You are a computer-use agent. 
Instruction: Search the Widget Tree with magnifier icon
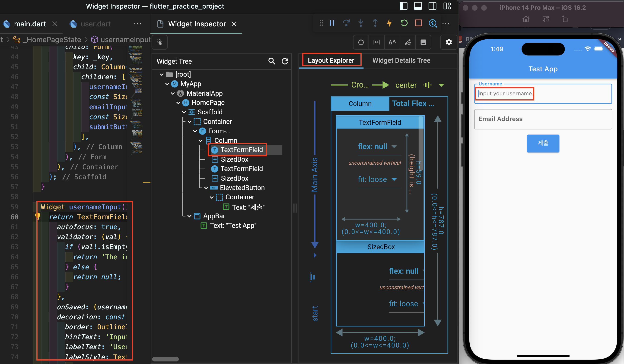pos(272,61)
